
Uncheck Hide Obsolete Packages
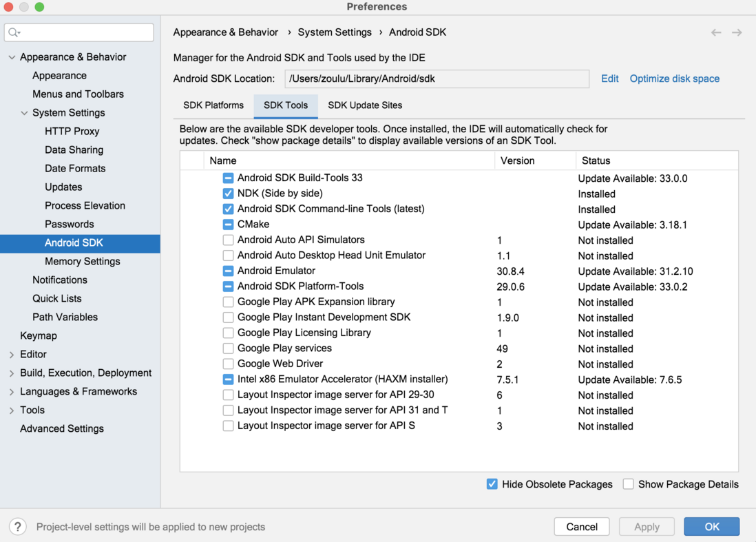492,484
